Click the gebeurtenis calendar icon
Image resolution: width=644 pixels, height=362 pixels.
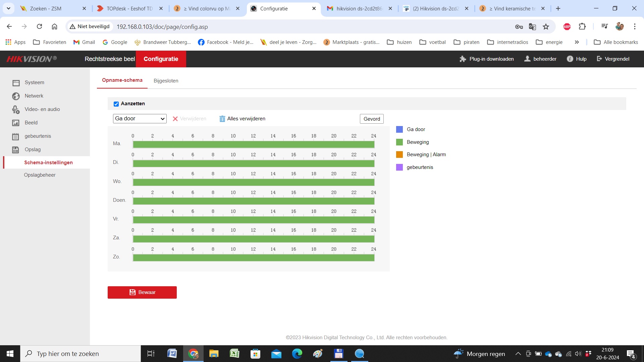[x=16, y=136]
